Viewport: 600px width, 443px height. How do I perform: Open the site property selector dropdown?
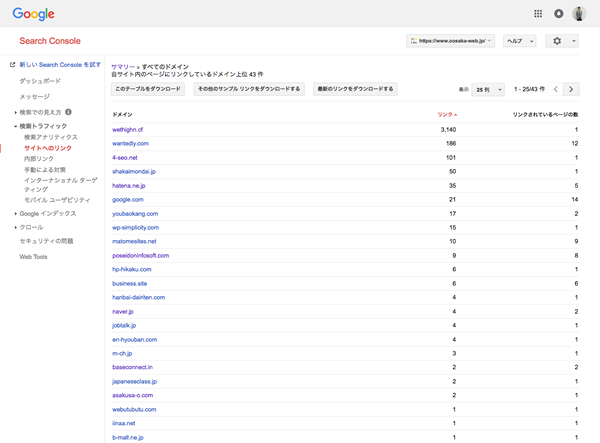coord(450,41)
